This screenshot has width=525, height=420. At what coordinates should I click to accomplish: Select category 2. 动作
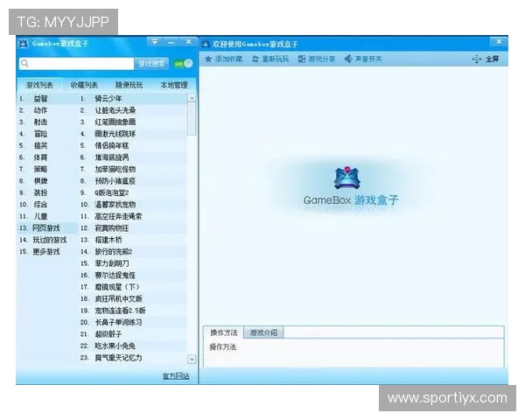click(x=47, y=110)
